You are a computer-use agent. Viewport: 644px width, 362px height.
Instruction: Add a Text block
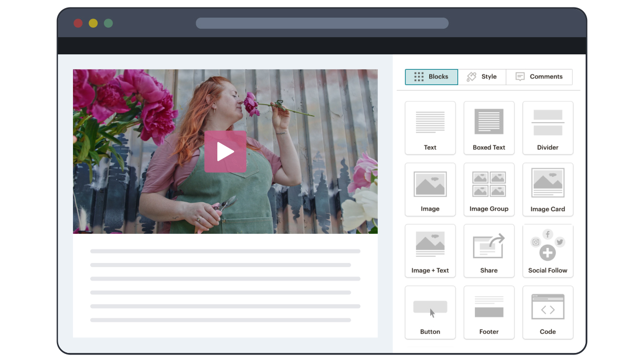pyautogui.click(x=430, y=128)
